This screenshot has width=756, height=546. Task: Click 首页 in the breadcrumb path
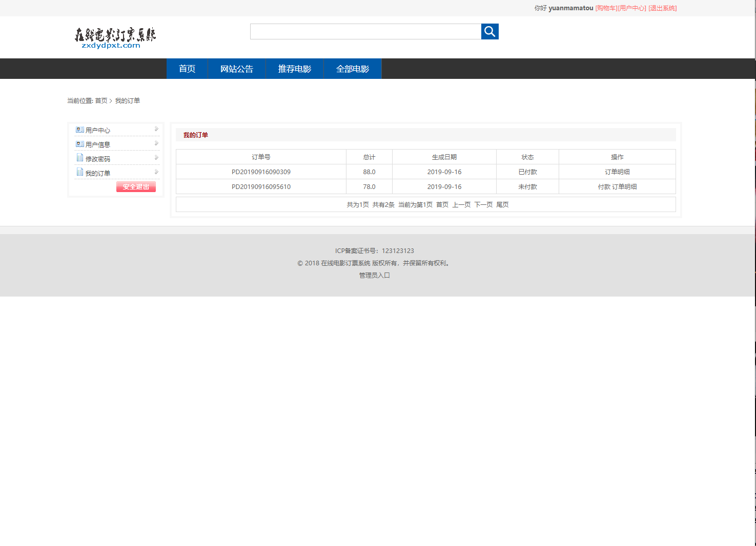coord(101,101)
